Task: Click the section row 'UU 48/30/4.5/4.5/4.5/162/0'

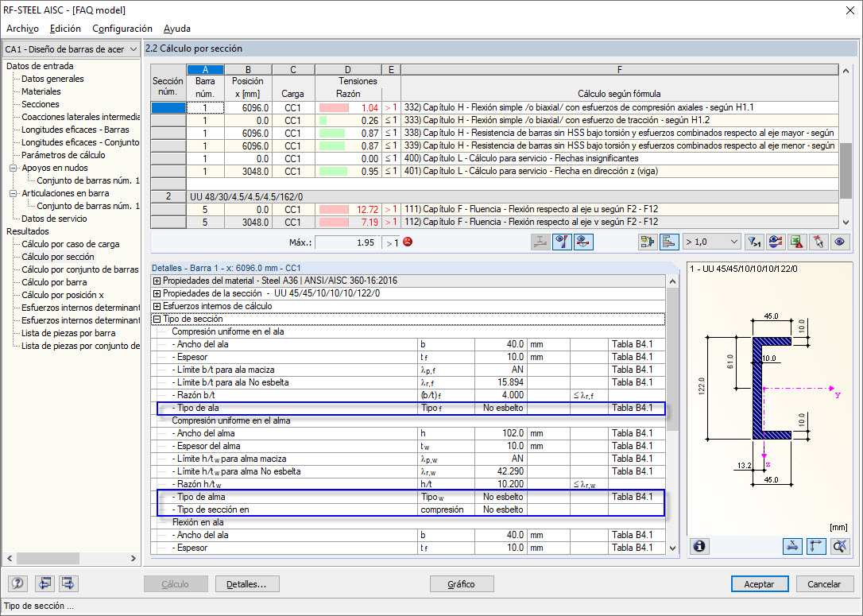Action: [x=513, y=196]
